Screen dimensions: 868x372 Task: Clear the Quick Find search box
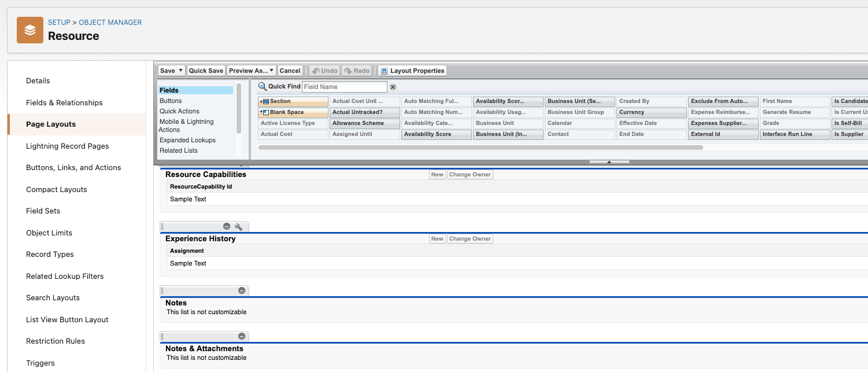pos(393,87)
